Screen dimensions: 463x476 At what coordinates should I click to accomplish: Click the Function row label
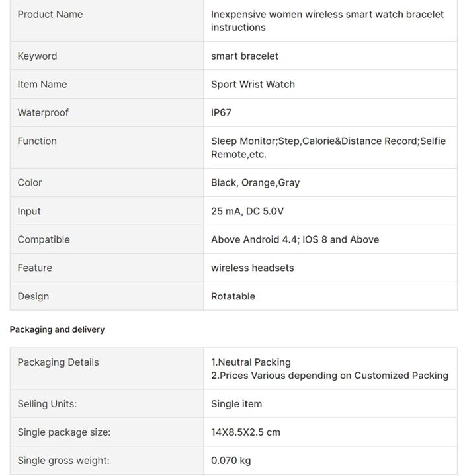click(37, 141)
